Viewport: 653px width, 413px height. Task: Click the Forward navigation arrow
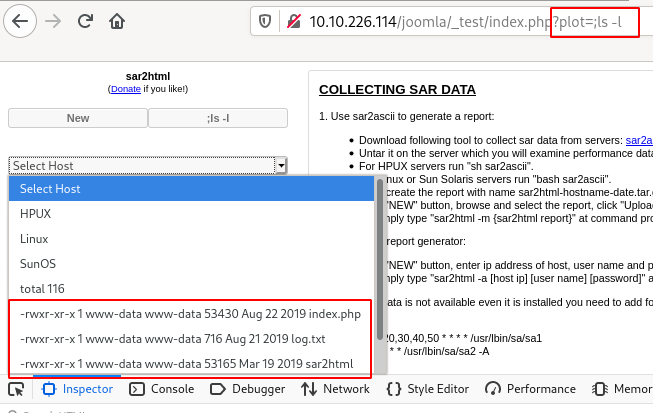[x=53, y=20]
